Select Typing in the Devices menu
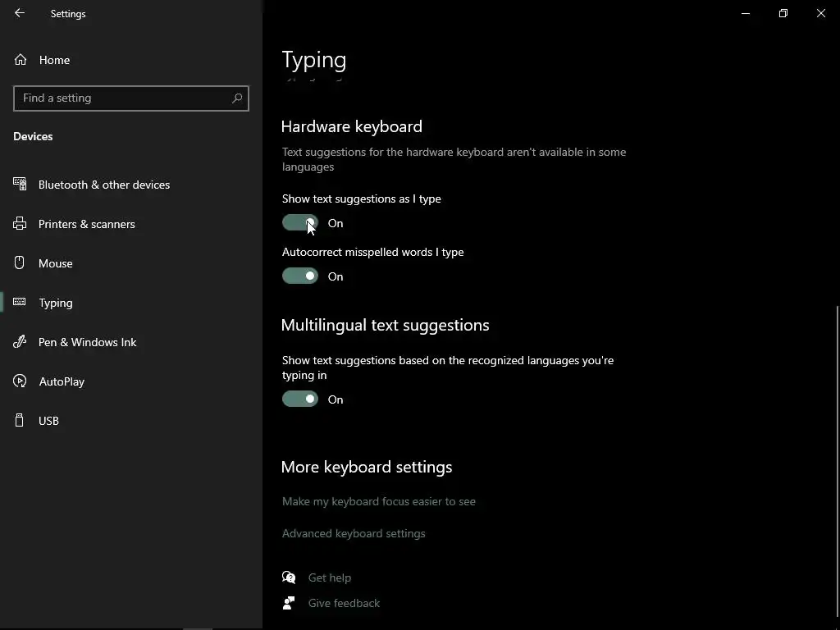The height and width of the screenshot is (630, 840). [56, 303]
